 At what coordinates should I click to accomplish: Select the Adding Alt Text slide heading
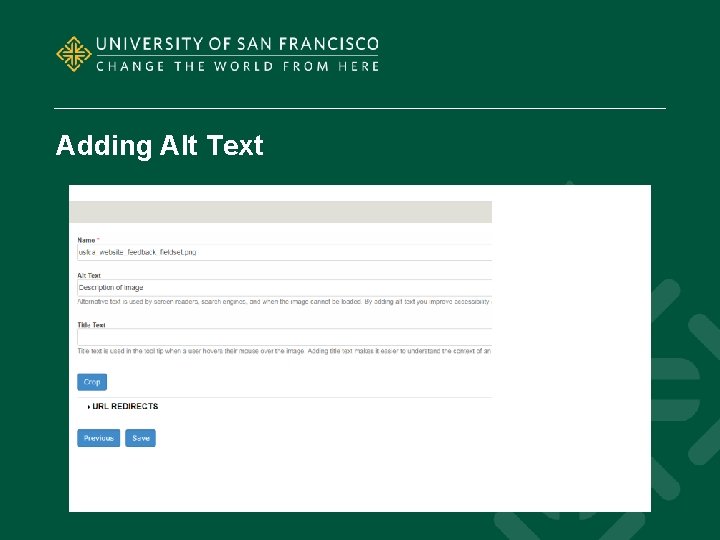pos(159,146)
